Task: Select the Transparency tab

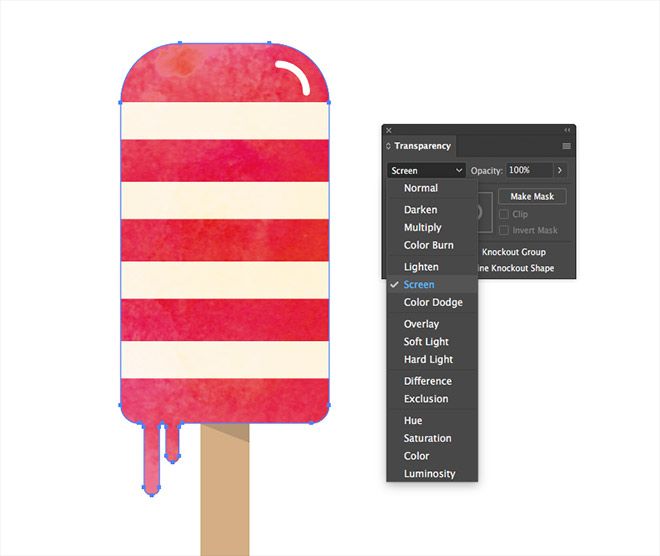Action: click(422, 146)
